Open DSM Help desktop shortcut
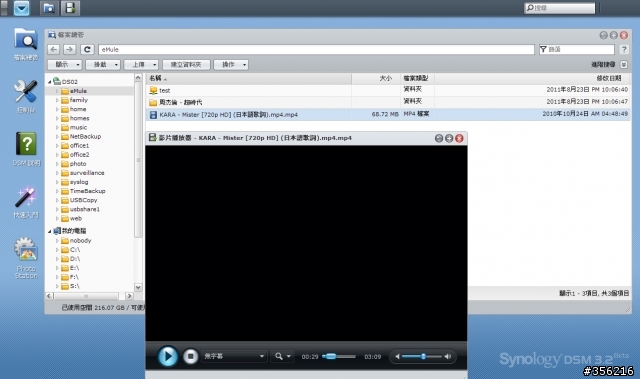Image resolution: width=640 pixels, height=379 pixels. point(26,149)
